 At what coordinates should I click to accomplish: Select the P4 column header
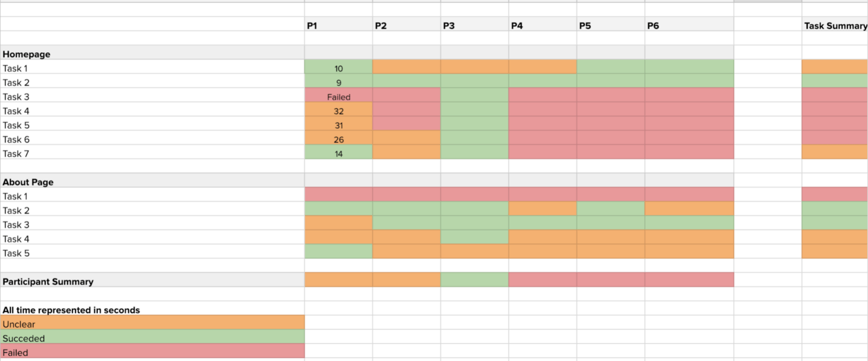543,25
